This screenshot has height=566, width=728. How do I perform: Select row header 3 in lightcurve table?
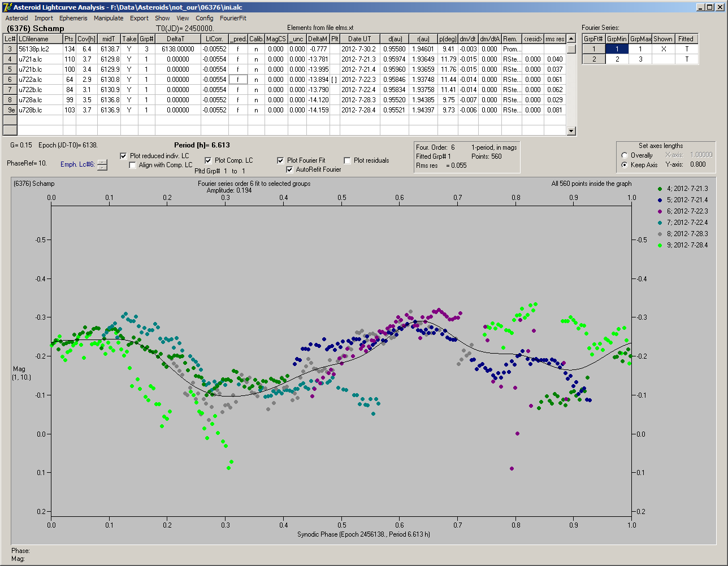[10, 49]
